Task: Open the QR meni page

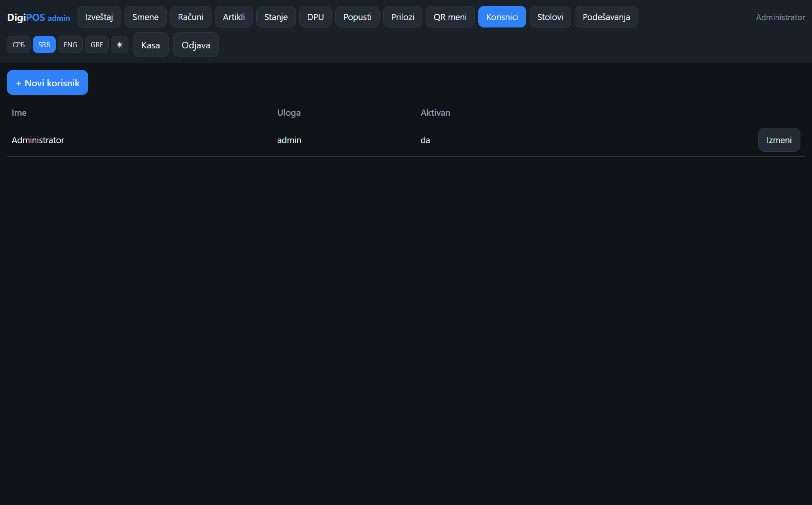Action: 450,17
